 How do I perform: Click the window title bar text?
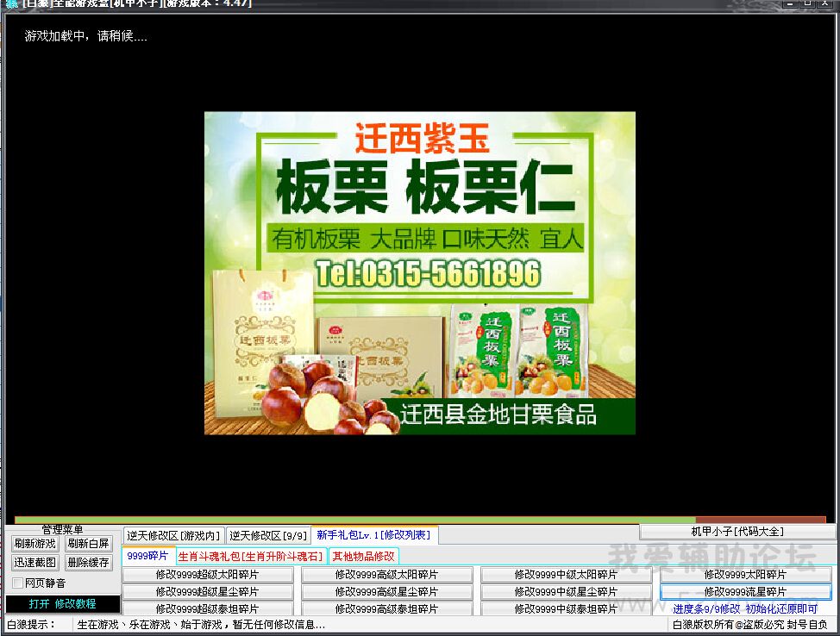[x=137, y=3]
